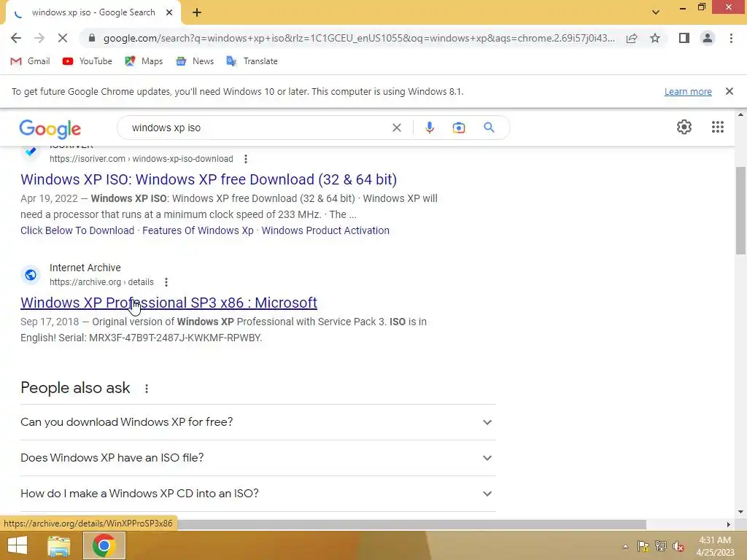The height and width of the screenshot is (560, 747).
Task: Open the tab search dropdown arrow
Action: [x=656, y=12]
